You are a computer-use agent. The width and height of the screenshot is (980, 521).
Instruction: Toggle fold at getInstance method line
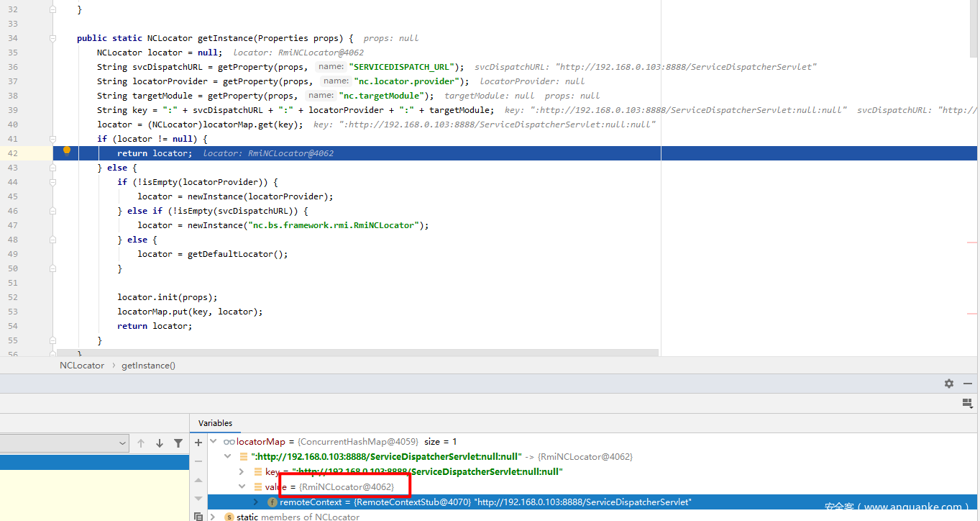point(53,38)
